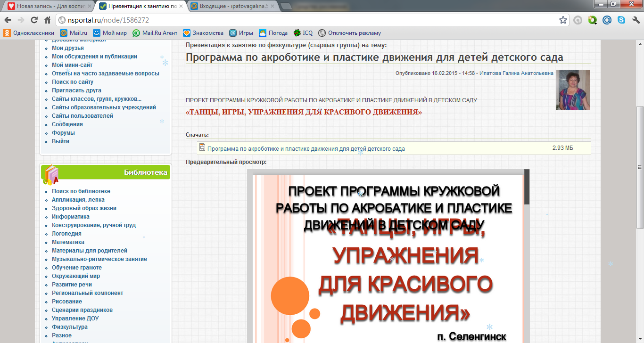Open Сайты классов, групп, кружков
644x343 pixels.
(97, 99)
